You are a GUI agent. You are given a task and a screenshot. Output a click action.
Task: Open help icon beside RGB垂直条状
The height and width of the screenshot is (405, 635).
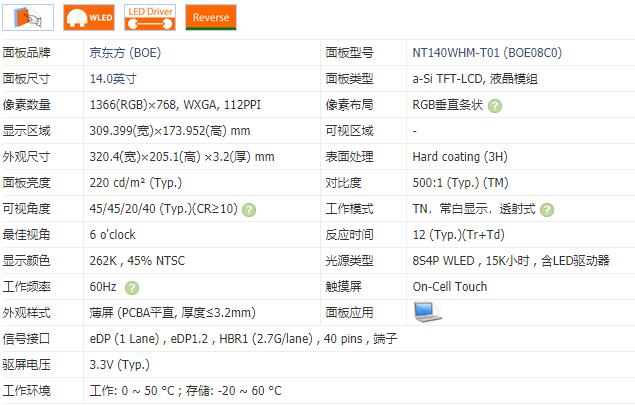[495, 106]
